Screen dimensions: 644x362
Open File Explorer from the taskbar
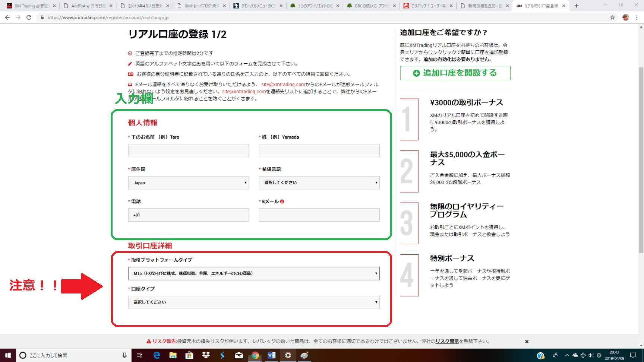173,355
